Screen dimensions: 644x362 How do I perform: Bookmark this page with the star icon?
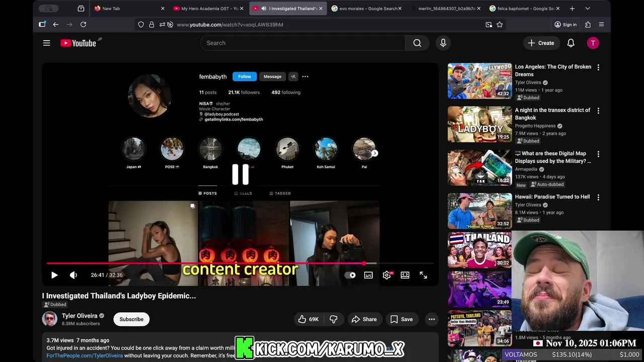coord(500,25)
